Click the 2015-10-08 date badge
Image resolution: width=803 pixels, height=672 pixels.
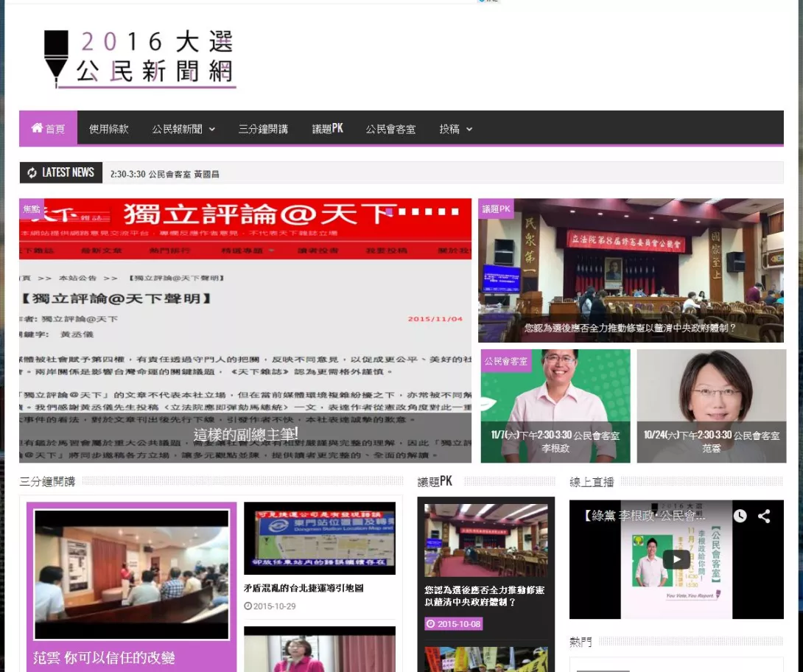[x=454, y=624]
